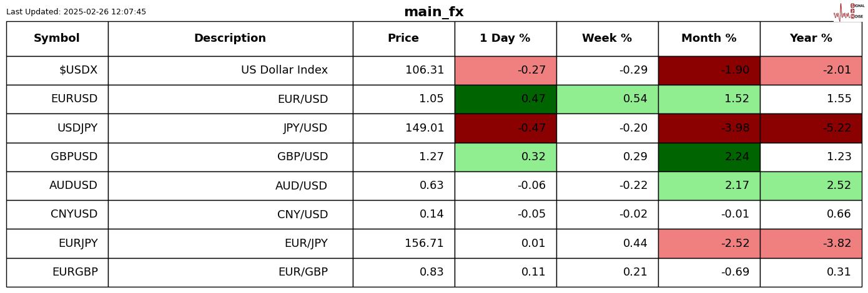Click the Symbol column header

[x=57, y=39]
